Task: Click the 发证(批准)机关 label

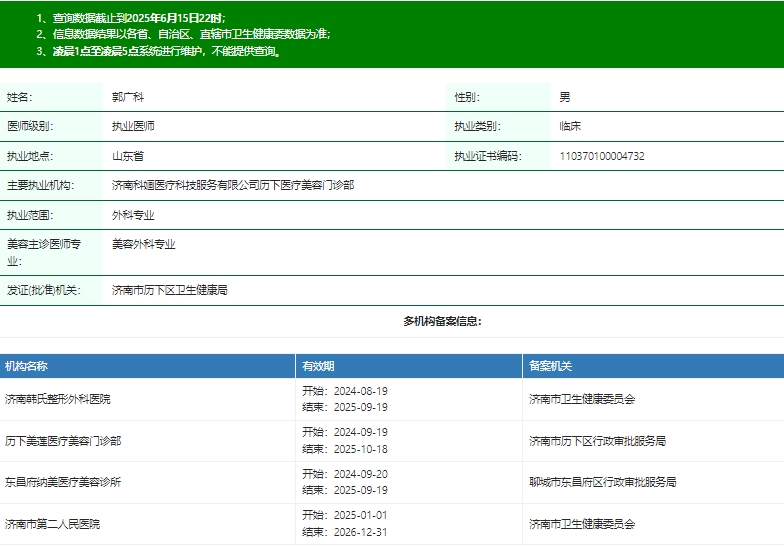Action: tap(44, 290)
